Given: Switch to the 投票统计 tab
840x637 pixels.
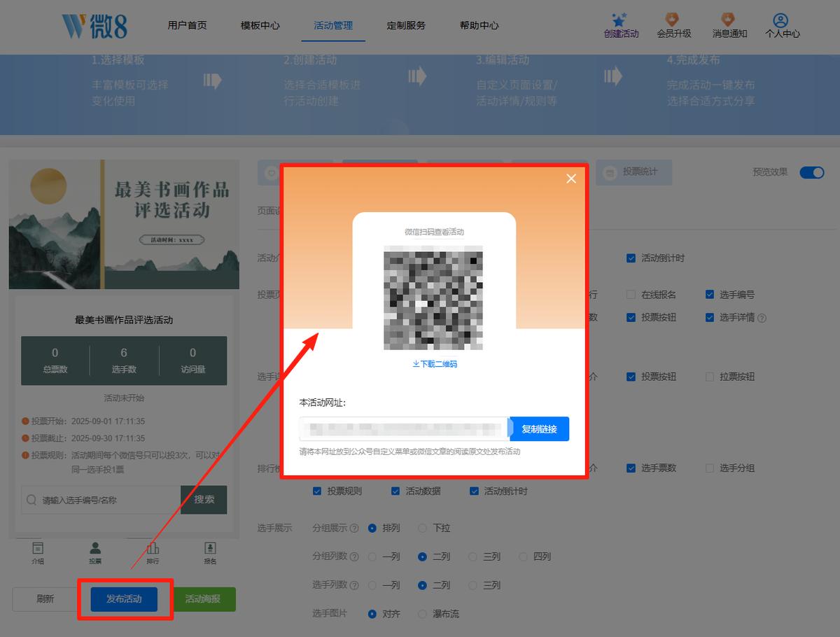Looking at the screenshot, I should pyautogui.click(x=633, y=172).
